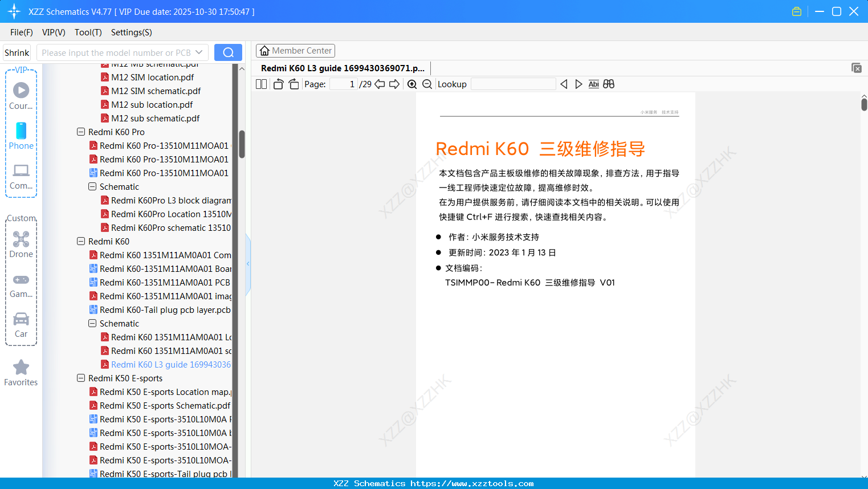The image size is (868, 489).
Task: Collapse the Redmi K50 E-sports node
Action: point(80,378)
